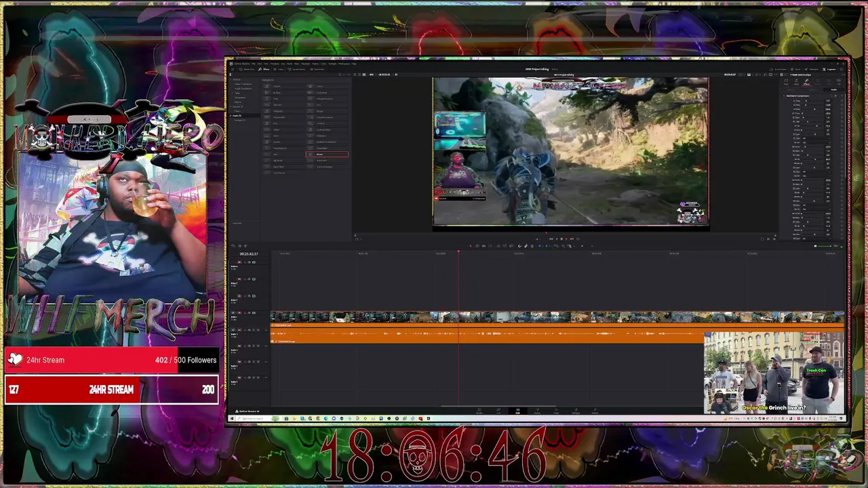
Task: Switch to the Fusion page icon
Action: (x=537, y=411)
